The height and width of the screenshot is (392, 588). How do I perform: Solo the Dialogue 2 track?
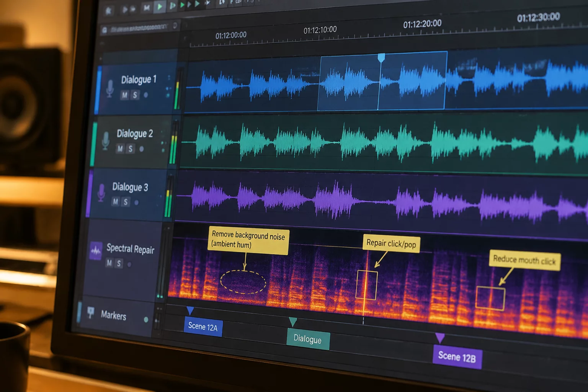[131, 149]
